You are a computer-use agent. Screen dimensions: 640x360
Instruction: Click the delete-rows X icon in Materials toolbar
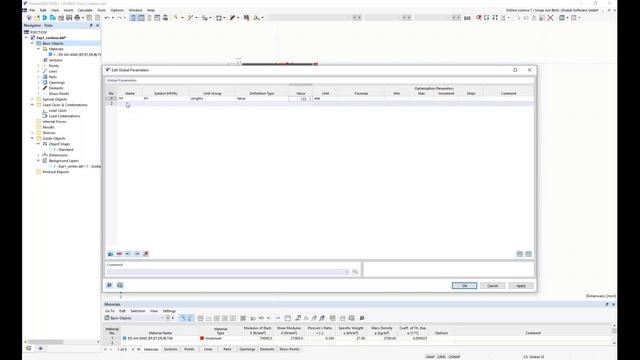coord(243,318)
